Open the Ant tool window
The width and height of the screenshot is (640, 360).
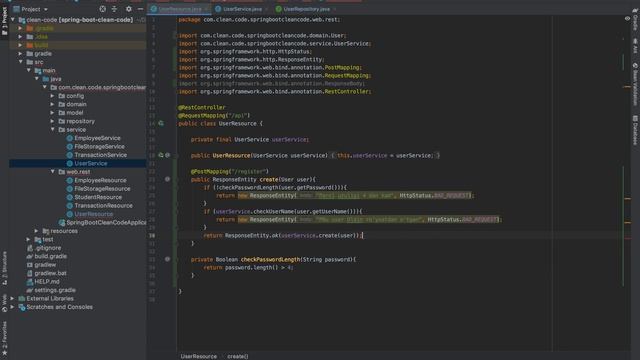tap(635, 46)
